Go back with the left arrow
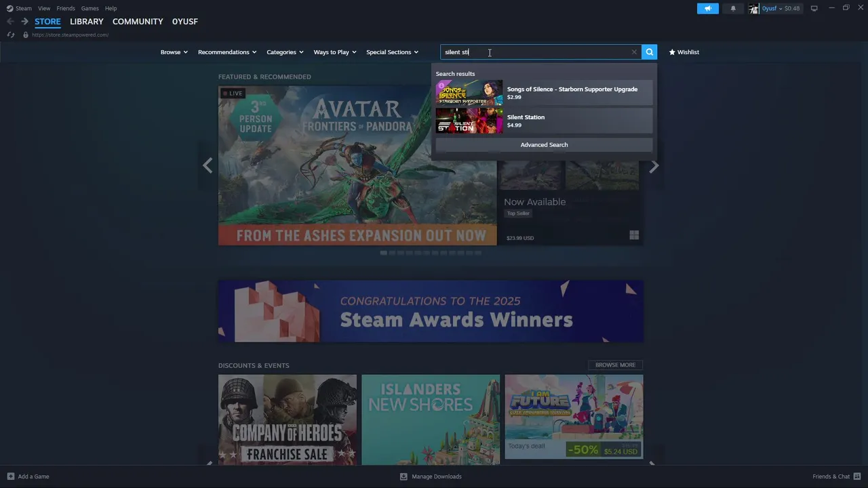Screen dimensions: 868x488 (10, 22)
